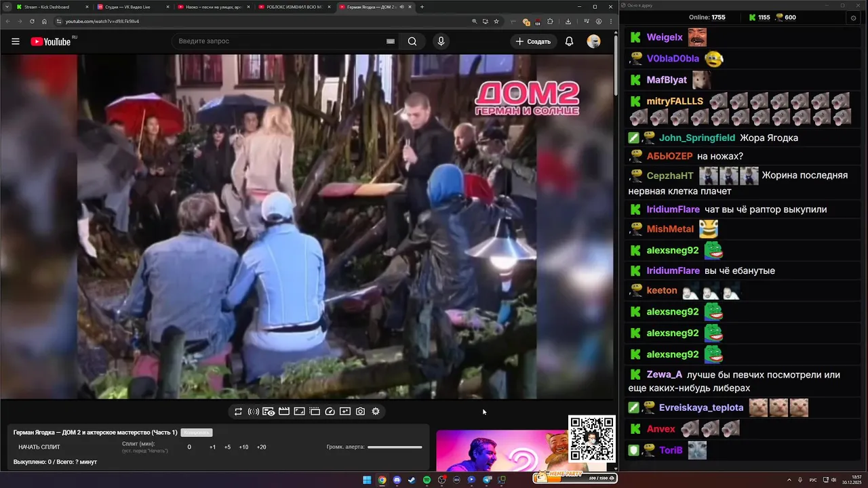This screenshot has width=868, height=488.
Task: Click username Evreiskaya_teplota in chat
Action: (701, 408)
